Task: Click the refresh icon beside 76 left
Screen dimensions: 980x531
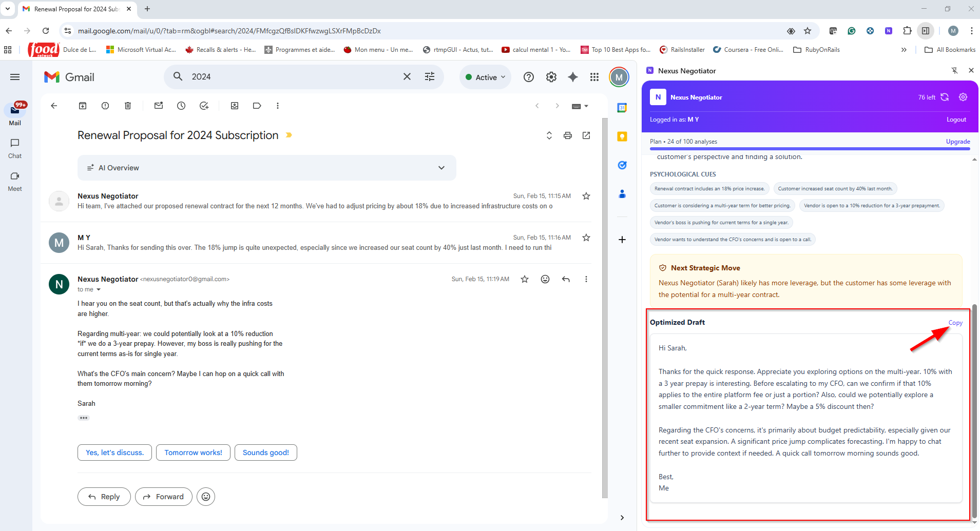Action: click(x=945, y=97)
